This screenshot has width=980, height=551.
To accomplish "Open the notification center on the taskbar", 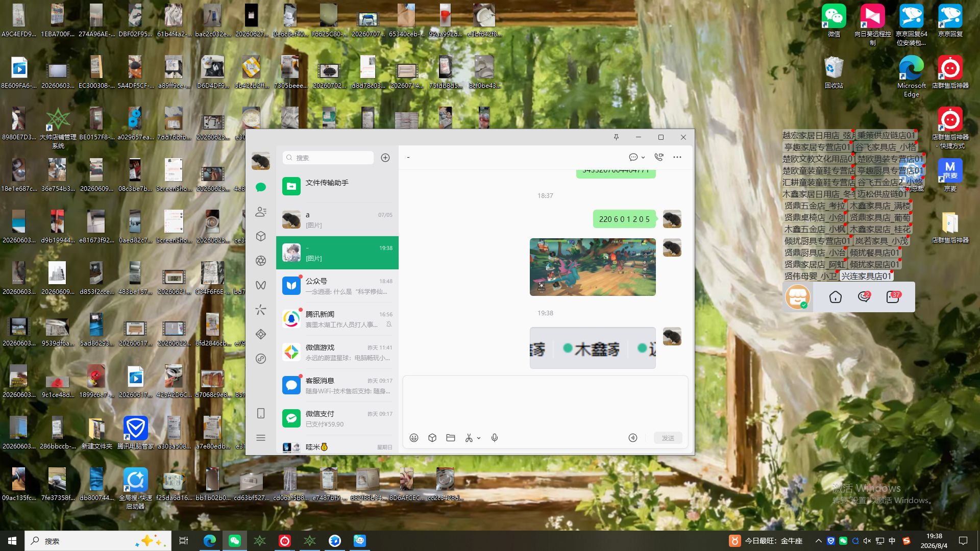I will (963, 541).
